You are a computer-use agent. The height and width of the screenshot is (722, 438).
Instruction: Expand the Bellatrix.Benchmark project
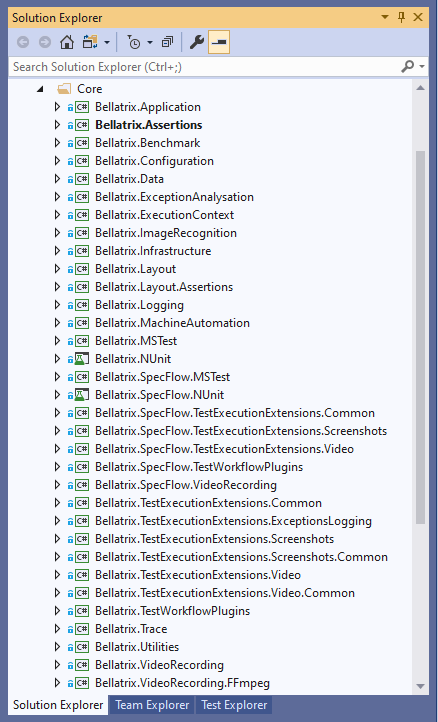click(x=57, y=143)
